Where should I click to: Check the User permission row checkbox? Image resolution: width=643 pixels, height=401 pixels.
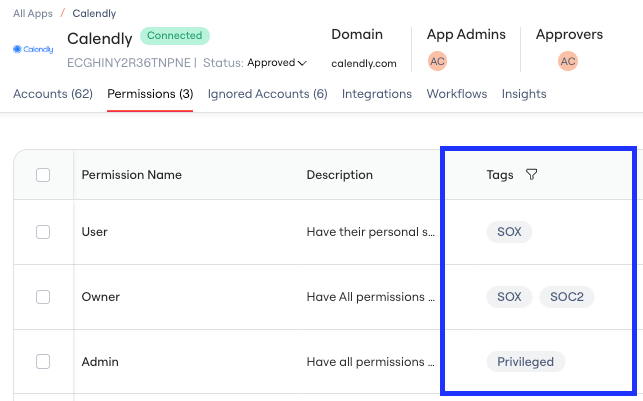tap(43, 232)
